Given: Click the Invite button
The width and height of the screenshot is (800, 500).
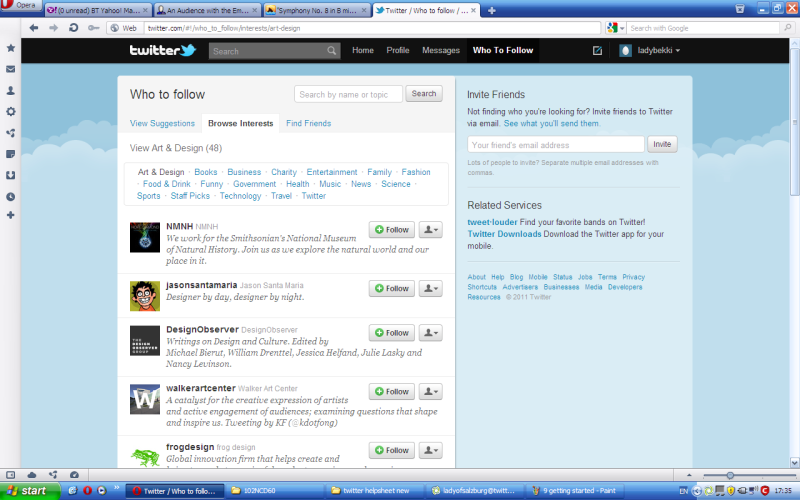Looking at the screenshot, I should point(662,144).
